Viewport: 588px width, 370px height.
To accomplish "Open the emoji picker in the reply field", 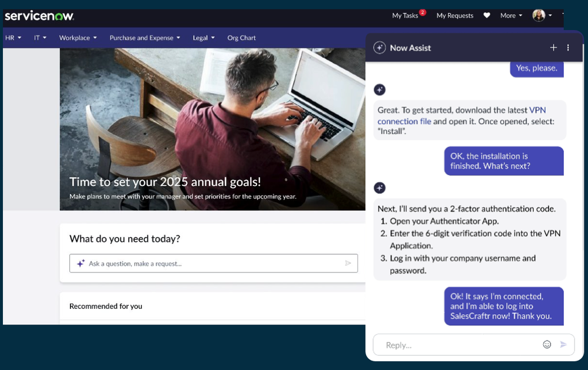I will click(547, 345).
